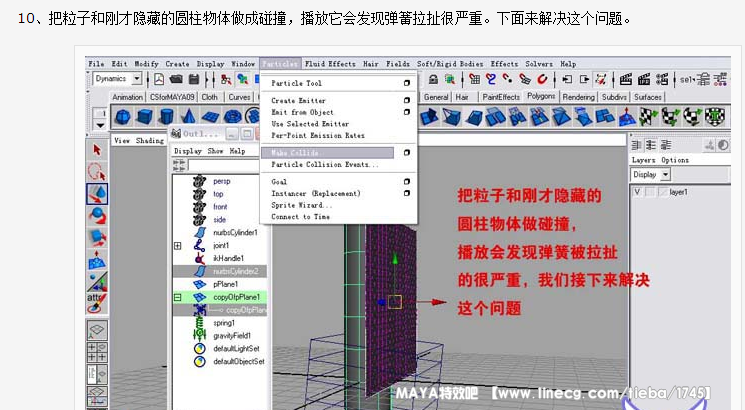Open Instancer (Replacement) option box
The width and height of the screenshot is (745, 410).
407,193
